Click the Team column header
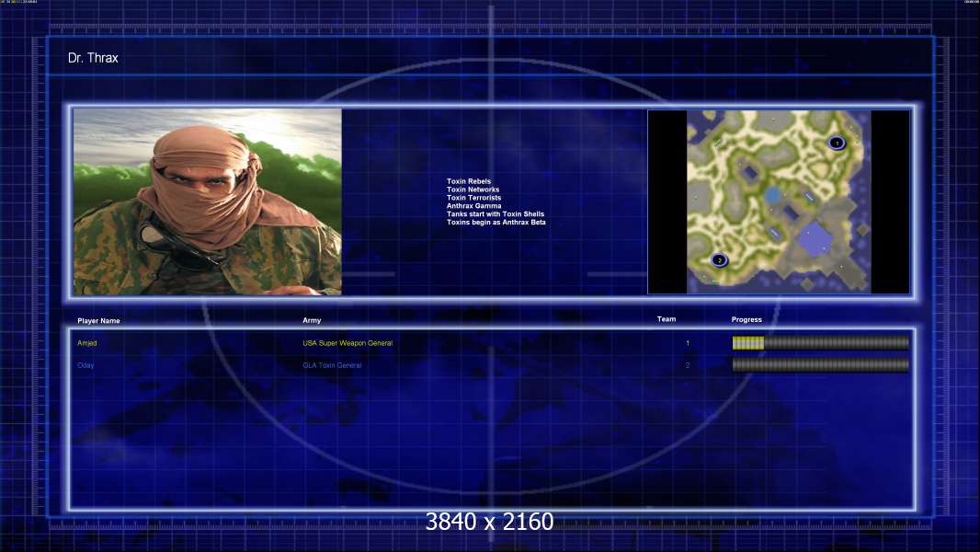The width and height of the screenshot is (980, 552). click(667, 319)
